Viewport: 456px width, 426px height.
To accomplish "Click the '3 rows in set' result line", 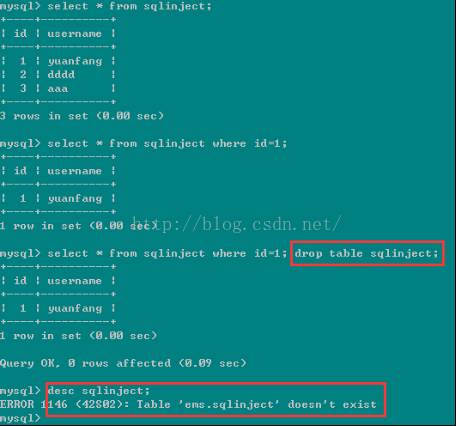I will tap(82, 116).
